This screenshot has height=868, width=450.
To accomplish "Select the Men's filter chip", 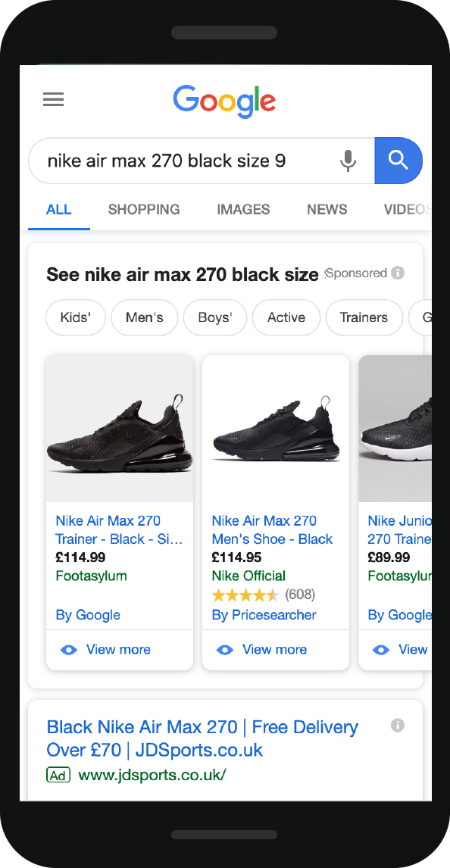I will coord(145,318).
